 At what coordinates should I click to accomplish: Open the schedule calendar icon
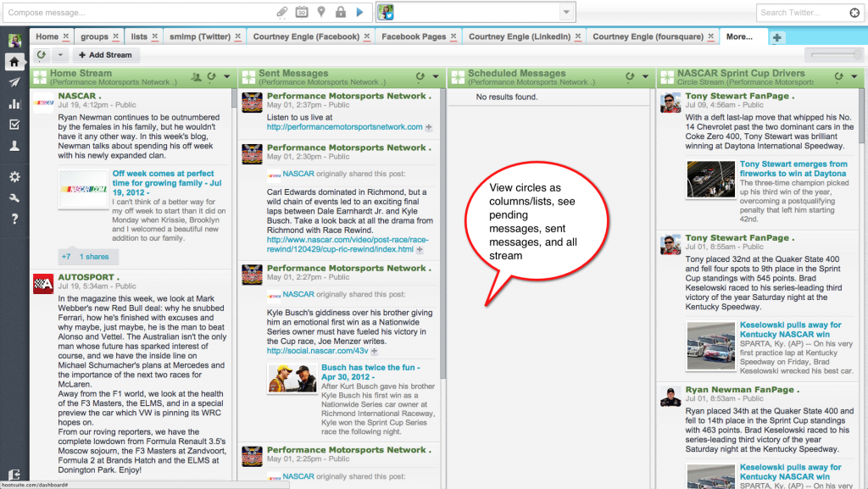pos(302,12)
